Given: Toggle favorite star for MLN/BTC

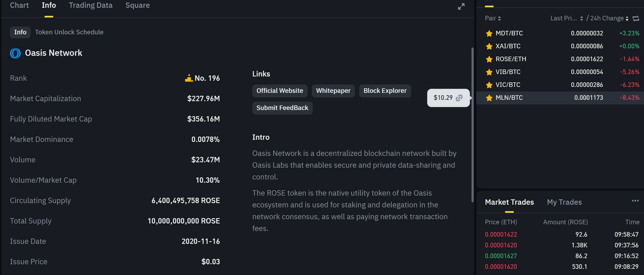Looking at the screenshot, I should [x=489, y=98].
